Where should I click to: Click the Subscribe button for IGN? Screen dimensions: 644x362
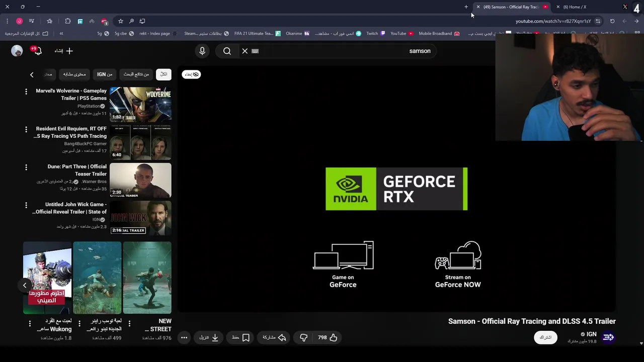[545, 337]
